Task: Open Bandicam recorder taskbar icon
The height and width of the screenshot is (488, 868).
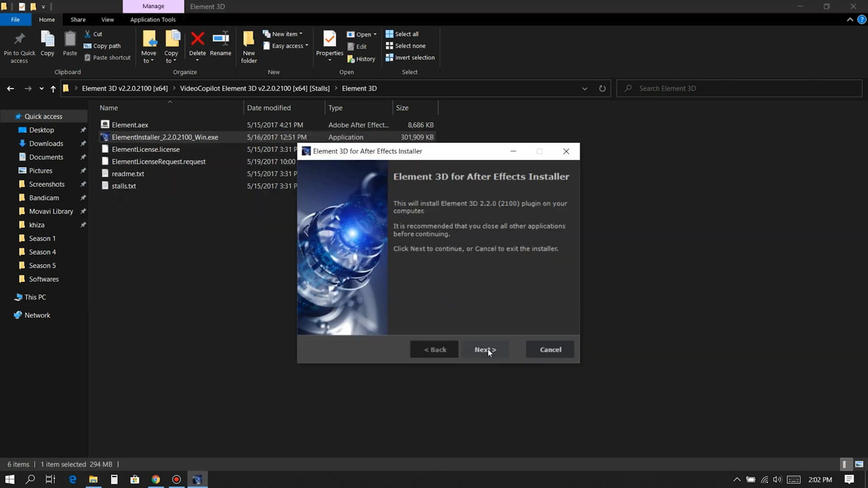Action: click(x=176, y=479)
